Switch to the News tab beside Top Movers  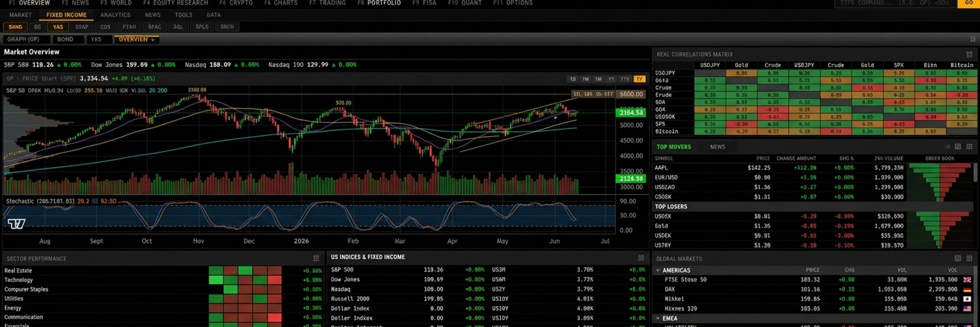(717, 147)
